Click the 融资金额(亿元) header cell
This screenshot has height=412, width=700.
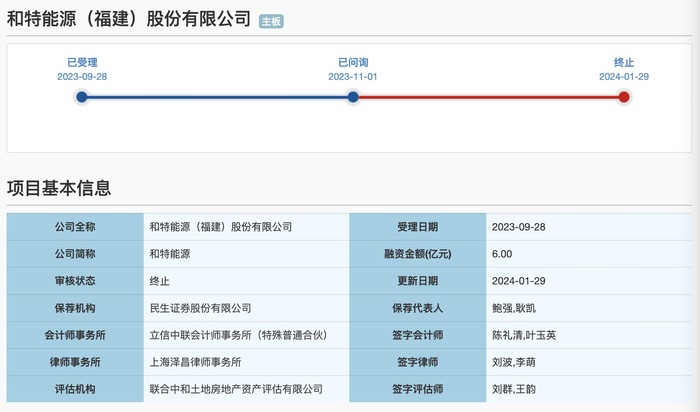(x=417, y=254)
